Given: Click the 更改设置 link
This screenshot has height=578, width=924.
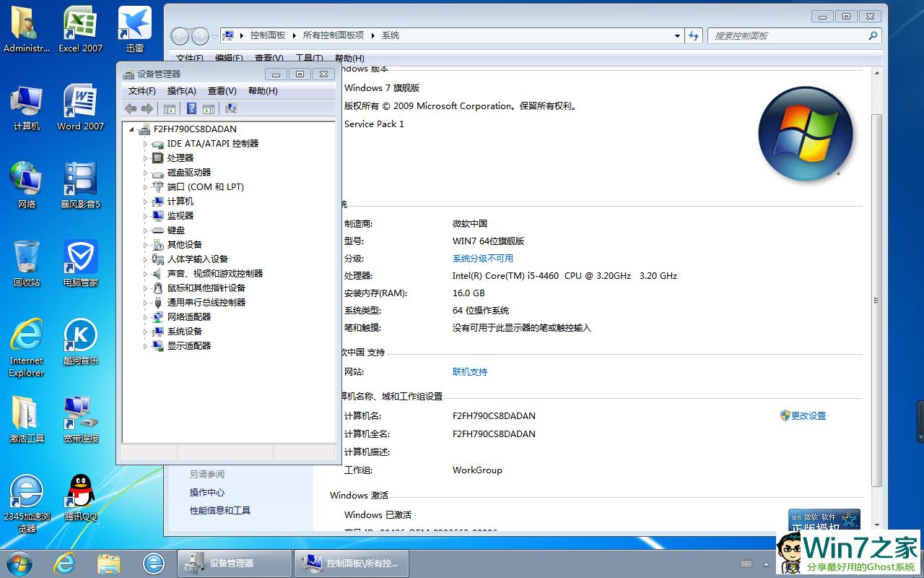Looking at the screenshot, I should (x=808, y=416).
